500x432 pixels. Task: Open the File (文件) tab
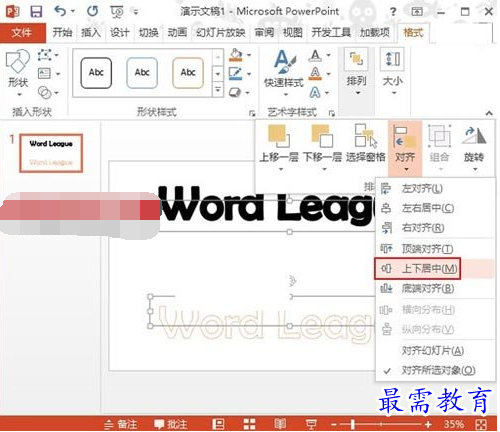coord(22,33)
